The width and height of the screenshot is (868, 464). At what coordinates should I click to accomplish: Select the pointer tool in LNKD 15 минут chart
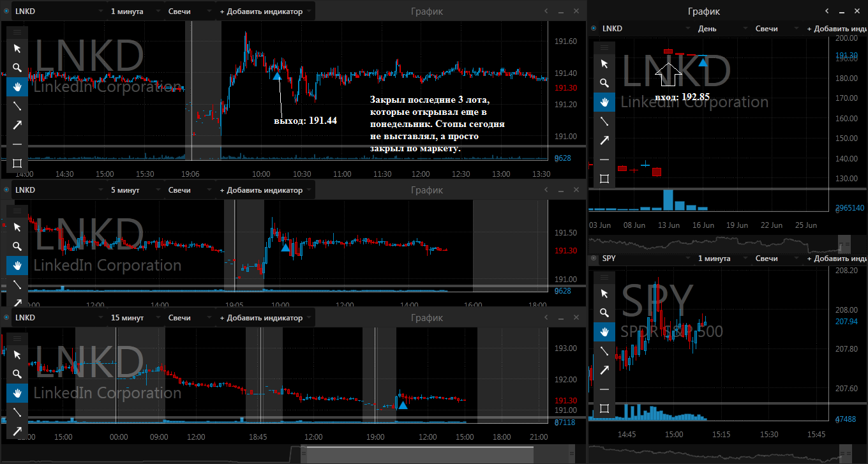point(17,354)
